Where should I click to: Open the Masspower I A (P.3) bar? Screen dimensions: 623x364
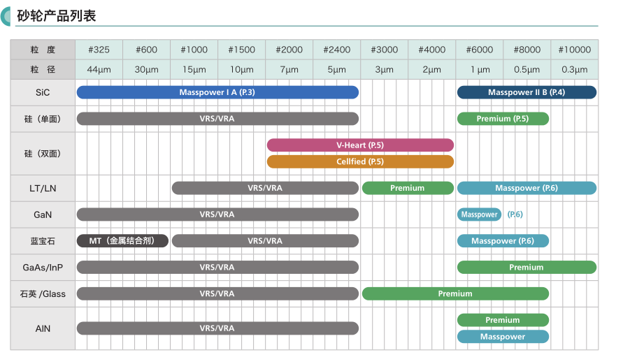(217, 92)
